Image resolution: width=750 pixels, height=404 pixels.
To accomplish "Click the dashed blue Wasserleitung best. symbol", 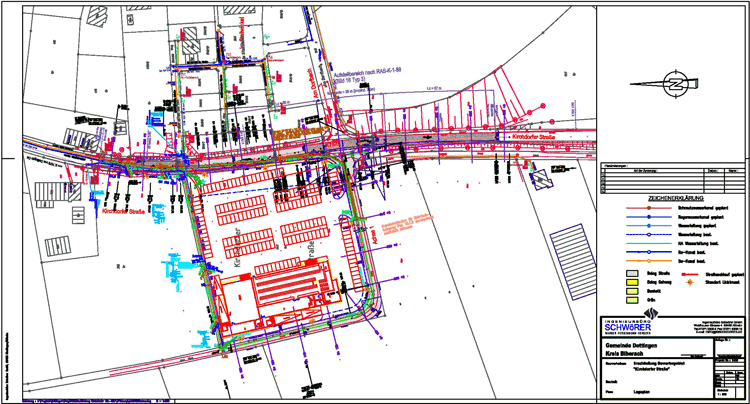I will point(647,235).
